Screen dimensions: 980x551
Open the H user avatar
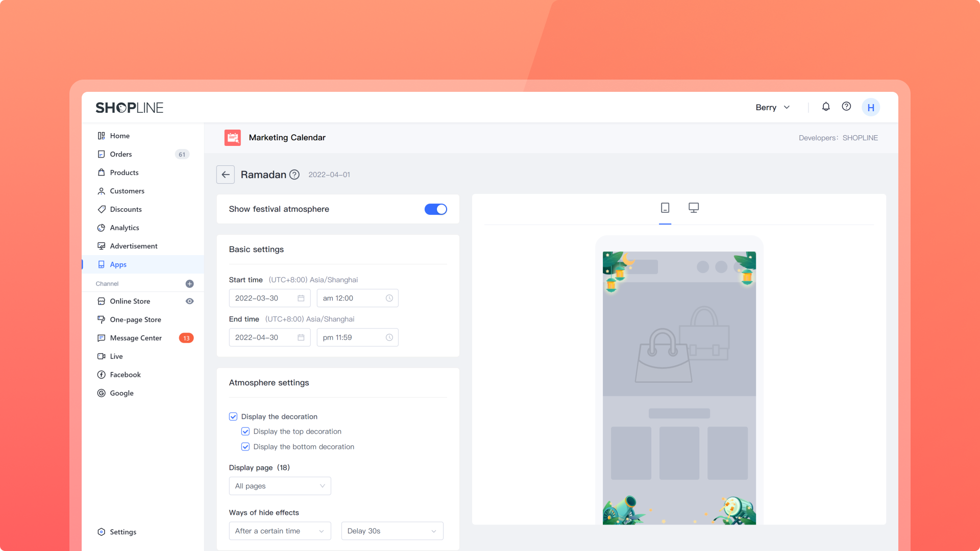tap(871, 107)
